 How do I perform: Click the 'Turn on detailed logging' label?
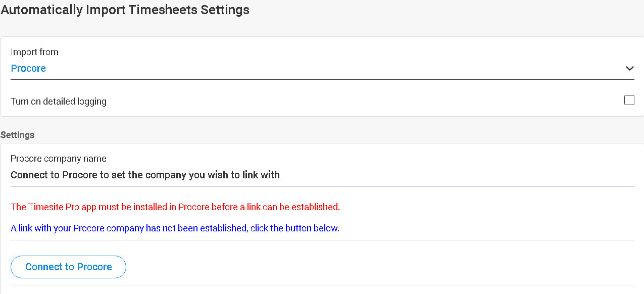(59, 101)
